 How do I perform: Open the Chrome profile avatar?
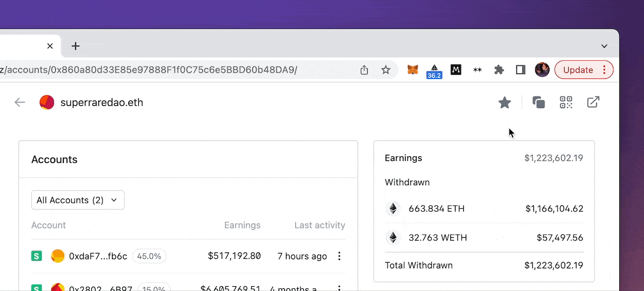pyautogui.click(x=542, y=70)
